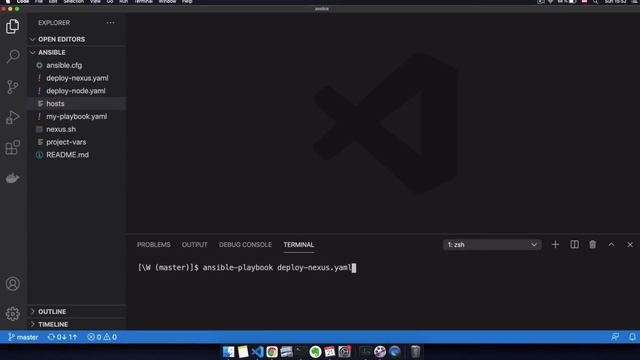640x360 pixels.
Task: Open errors and warnings count in the status bar
Action: [x=102, y=337]
